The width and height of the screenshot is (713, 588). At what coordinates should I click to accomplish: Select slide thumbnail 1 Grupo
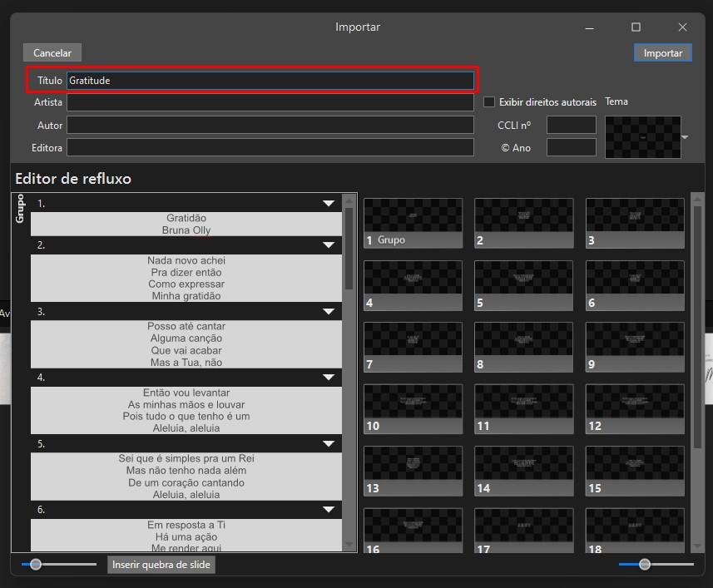(x=413, y=223)
